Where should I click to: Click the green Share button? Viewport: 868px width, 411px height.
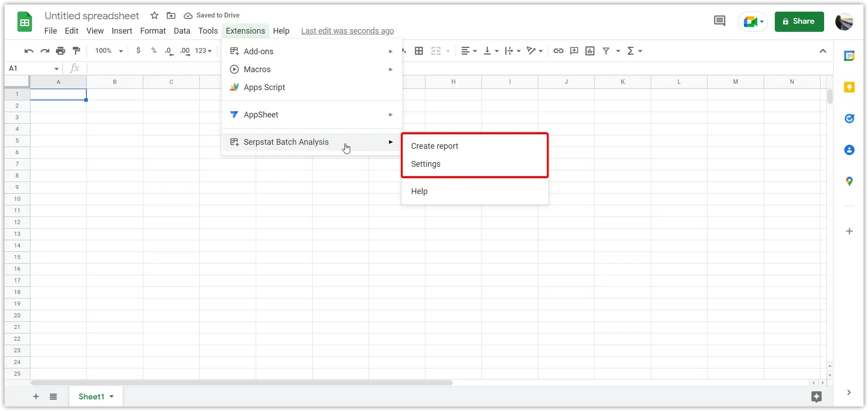[x=799, y=22]
